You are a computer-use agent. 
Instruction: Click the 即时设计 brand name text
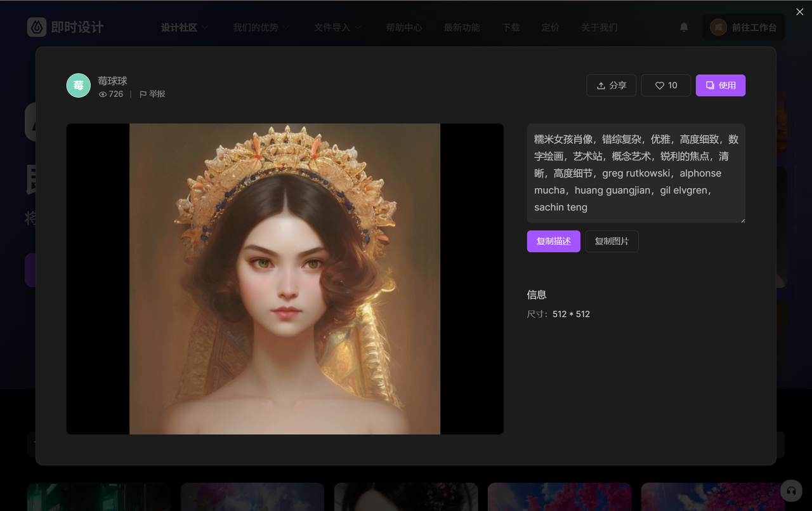pos(77,27)
